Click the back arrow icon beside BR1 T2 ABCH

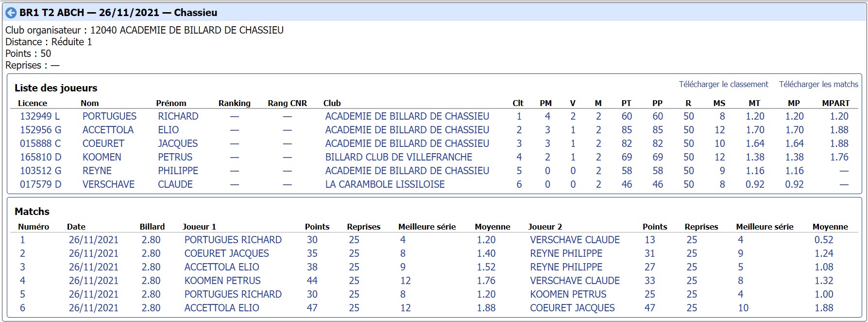tap(11, 13)
